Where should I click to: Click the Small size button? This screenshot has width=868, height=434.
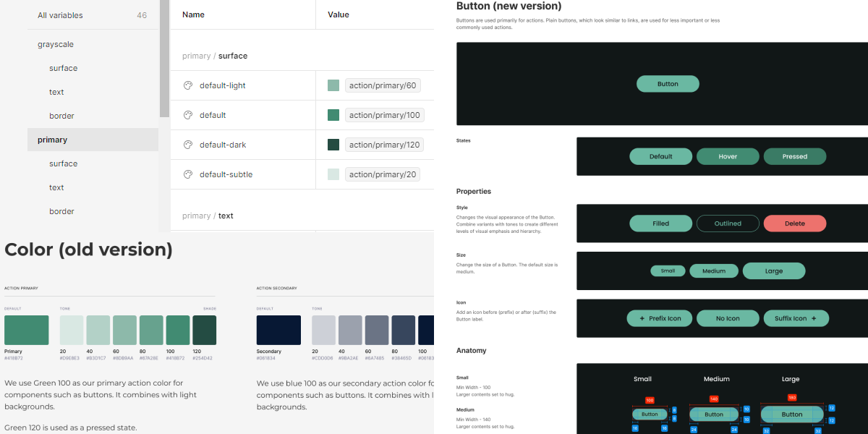pos(668,271)
